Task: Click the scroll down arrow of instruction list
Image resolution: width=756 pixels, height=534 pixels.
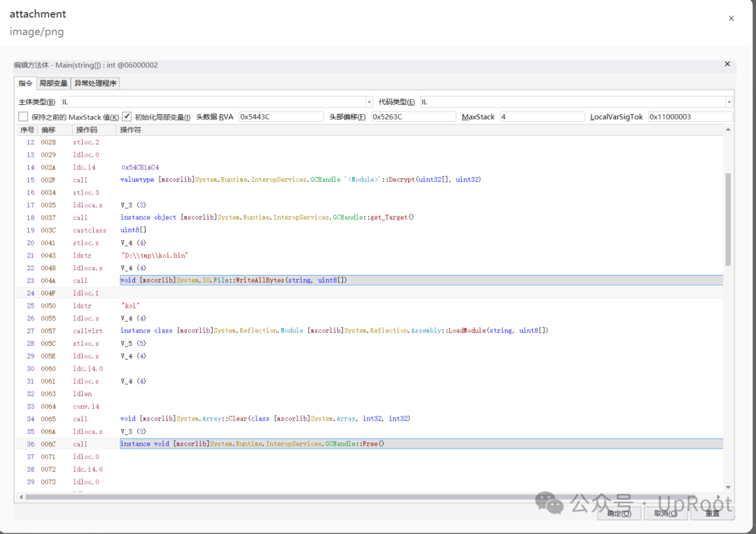Action: tap(728, 487)
